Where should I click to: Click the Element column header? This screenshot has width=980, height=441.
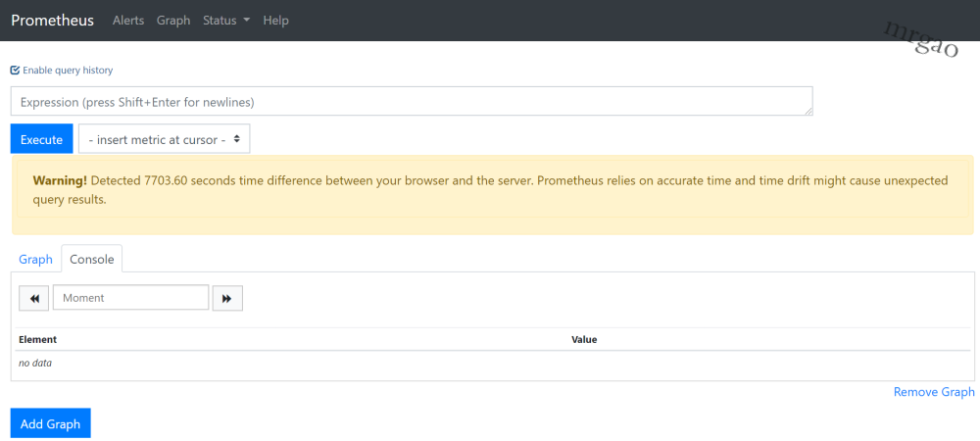coord(38,339)
